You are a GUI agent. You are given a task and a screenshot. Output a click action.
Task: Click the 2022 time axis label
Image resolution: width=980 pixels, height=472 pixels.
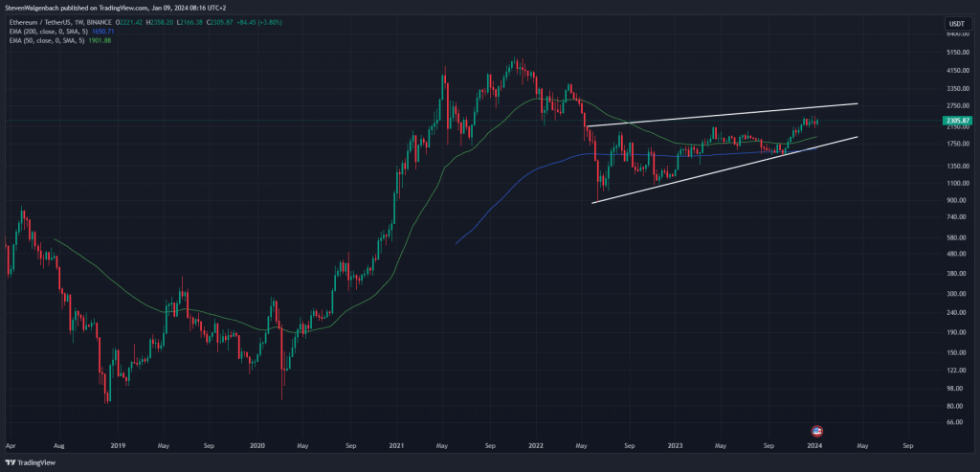tap(536, 446)
